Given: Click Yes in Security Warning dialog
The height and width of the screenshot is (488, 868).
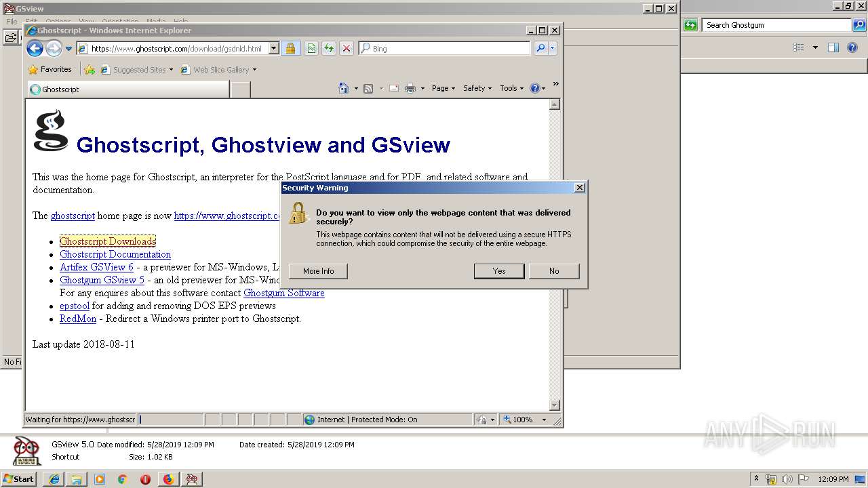Looking at the screenshot, I should 499,271.
